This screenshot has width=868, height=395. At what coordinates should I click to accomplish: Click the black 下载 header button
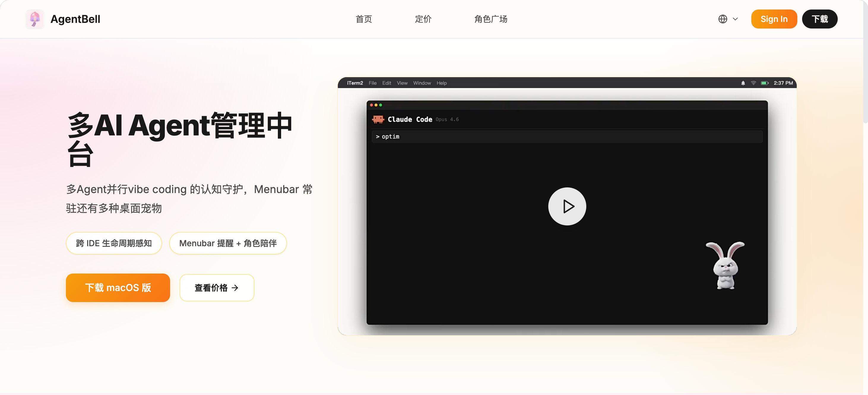(x=820, y=19)
